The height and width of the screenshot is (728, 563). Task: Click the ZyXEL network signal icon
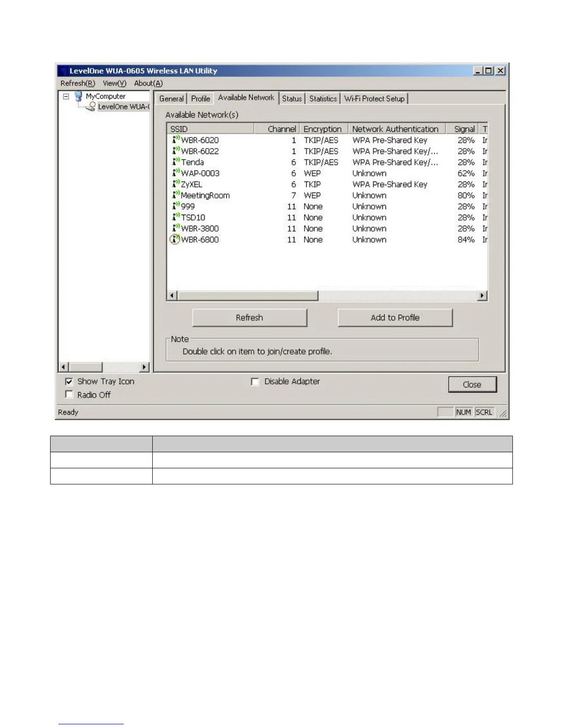176,183
